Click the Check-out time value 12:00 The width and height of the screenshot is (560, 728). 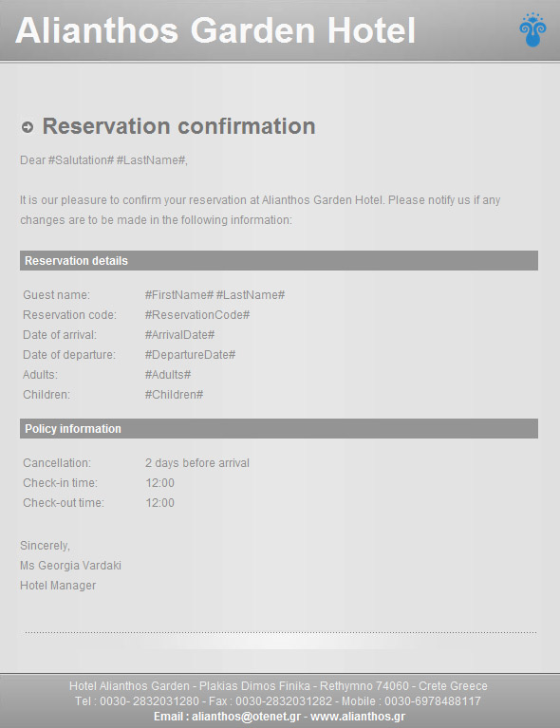click(160, 503)
